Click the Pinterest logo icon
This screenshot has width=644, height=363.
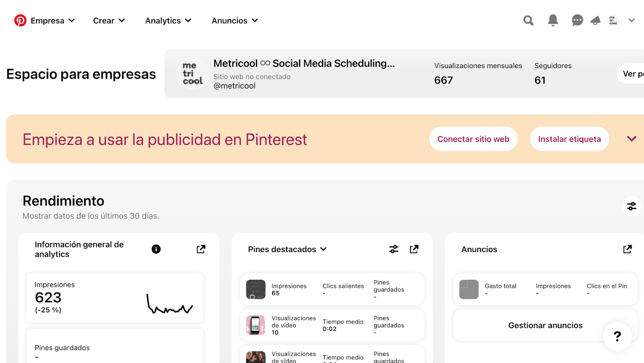pos(20,21)
